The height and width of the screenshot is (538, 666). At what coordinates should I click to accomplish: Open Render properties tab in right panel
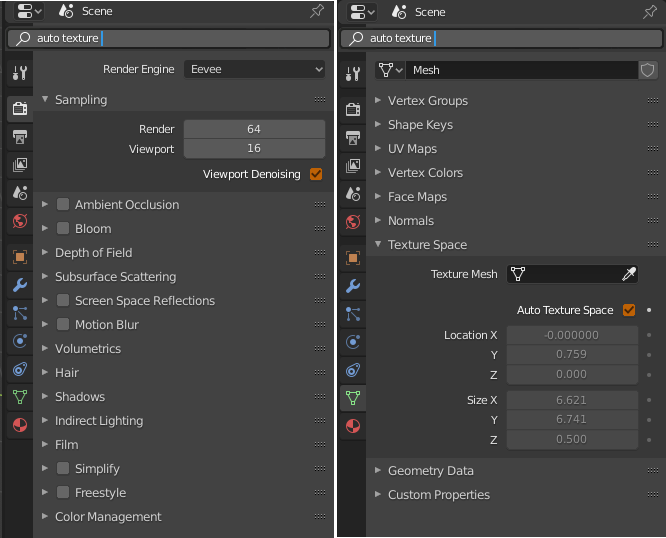(353, 109)
